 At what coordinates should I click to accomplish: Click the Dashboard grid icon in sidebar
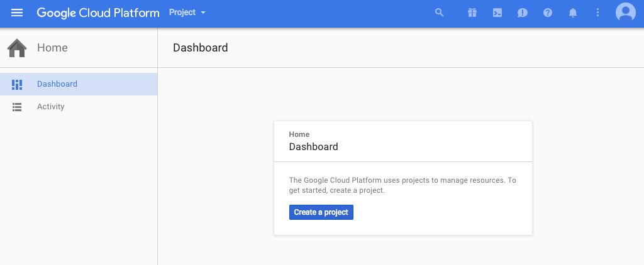[17, 85]
